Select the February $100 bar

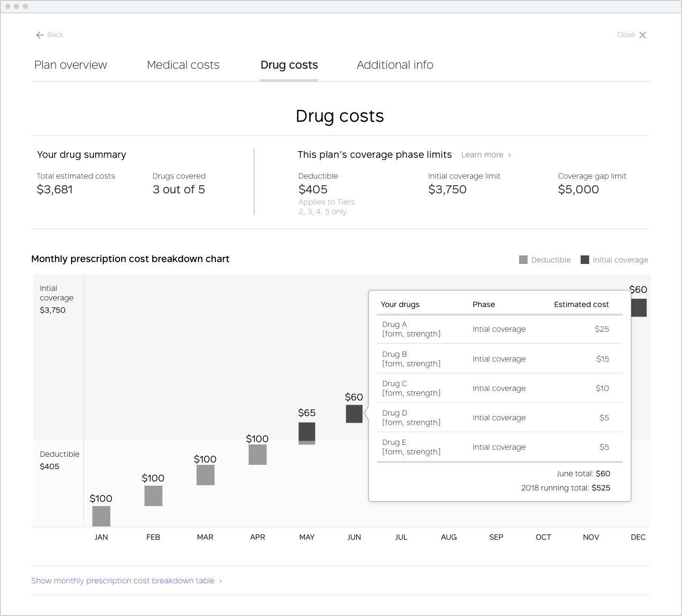pyautogui.click(x=153, y=496)
